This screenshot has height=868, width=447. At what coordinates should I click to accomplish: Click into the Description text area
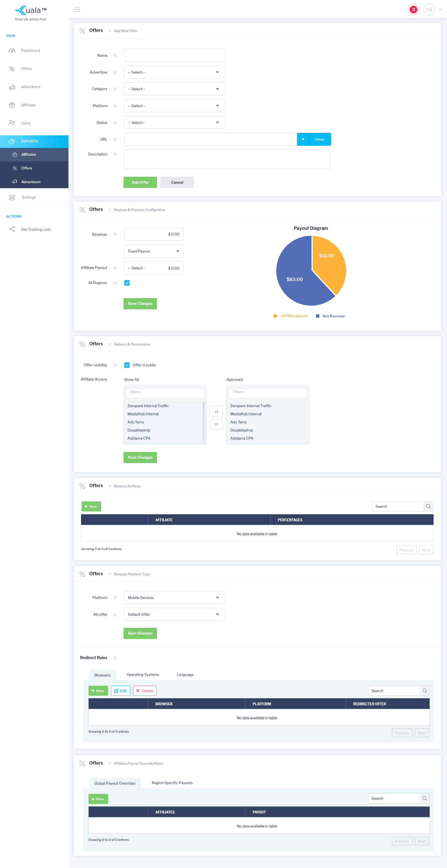(x=227, y=159)
